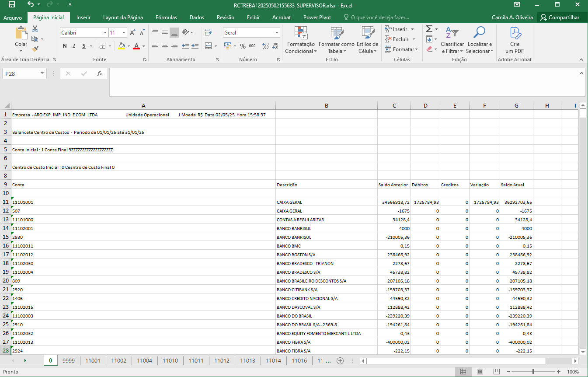Switch to Page Break Preview in status bar
This screenshot has height=377, width=588.
(497, 372)
